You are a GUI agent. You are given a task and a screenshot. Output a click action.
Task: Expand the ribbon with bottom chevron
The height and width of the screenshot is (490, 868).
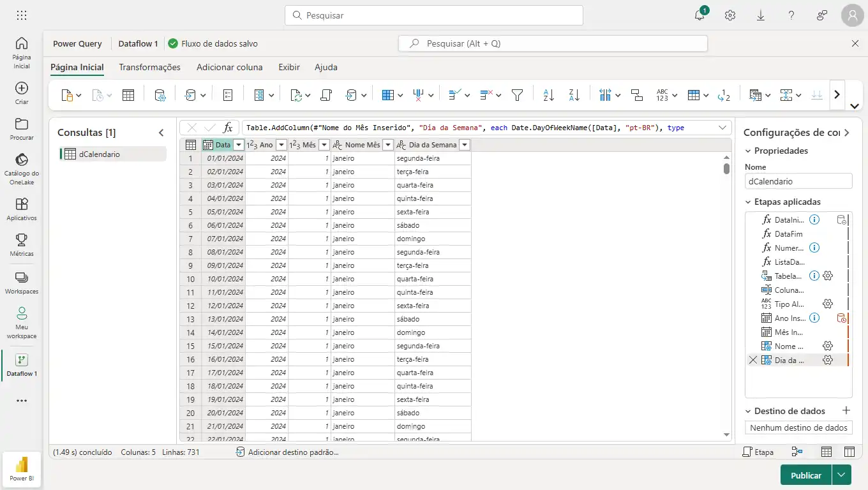coord(855,106)
